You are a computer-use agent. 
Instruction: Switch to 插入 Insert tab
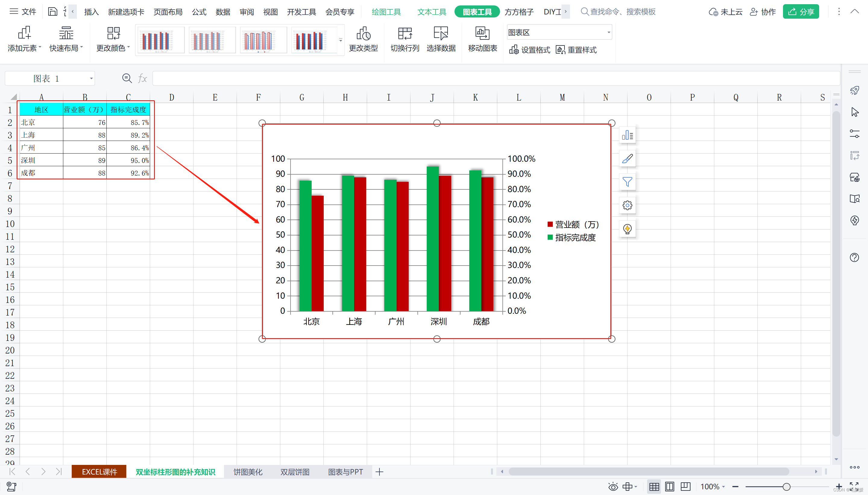click(91, 12)
